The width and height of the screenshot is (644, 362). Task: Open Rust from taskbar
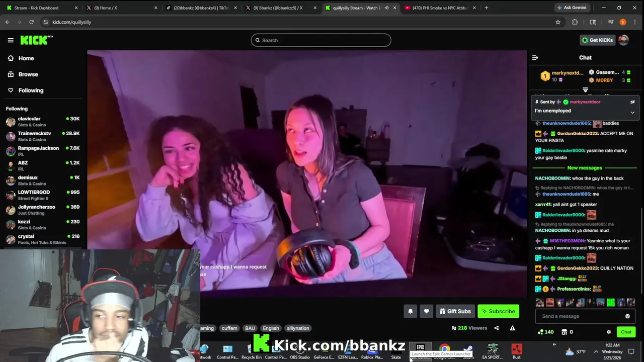point(517,351)
